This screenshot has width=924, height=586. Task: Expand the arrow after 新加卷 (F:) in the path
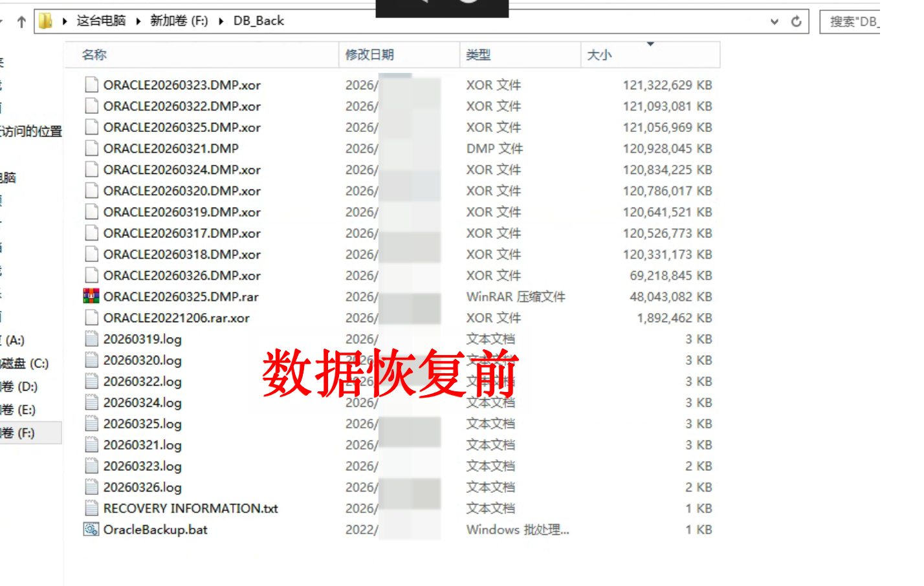tap(221, 21)
